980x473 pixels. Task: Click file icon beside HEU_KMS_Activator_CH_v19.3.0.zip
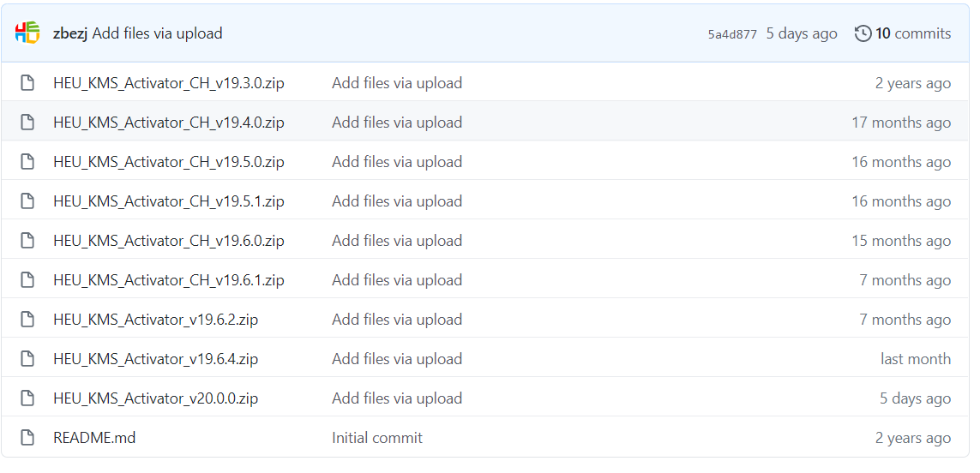point(27,82)
